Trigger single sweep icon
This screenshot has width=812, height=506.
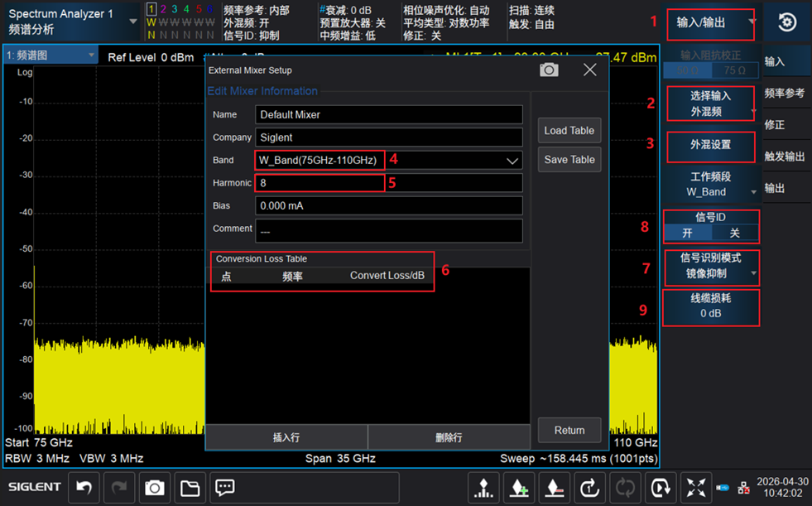click(x=589, y=487)
